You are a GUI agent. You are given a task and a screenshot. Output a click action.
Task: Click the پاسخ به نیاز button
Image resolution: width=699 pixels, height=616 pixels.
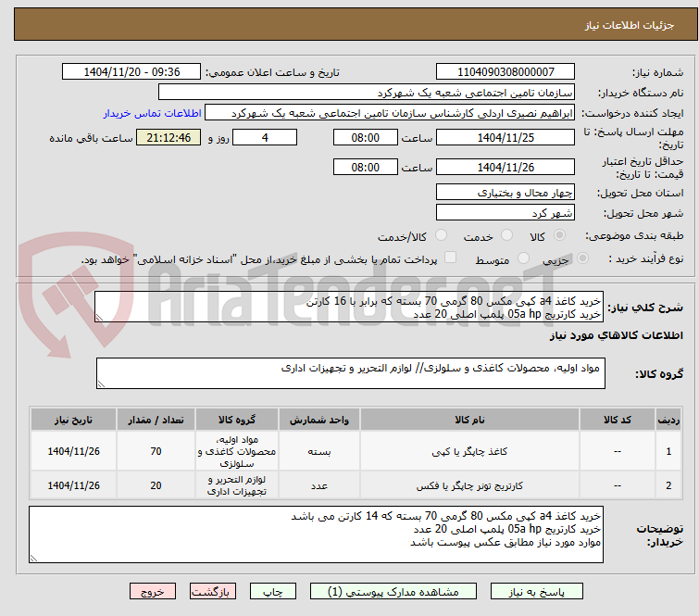tap(536, 592)
